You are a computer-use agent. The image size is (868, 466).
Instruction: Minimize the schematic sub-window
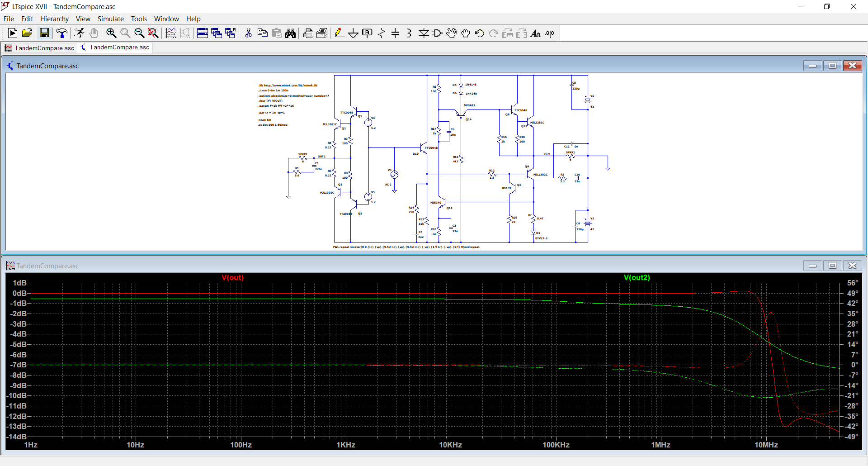(x=812, y=66)
